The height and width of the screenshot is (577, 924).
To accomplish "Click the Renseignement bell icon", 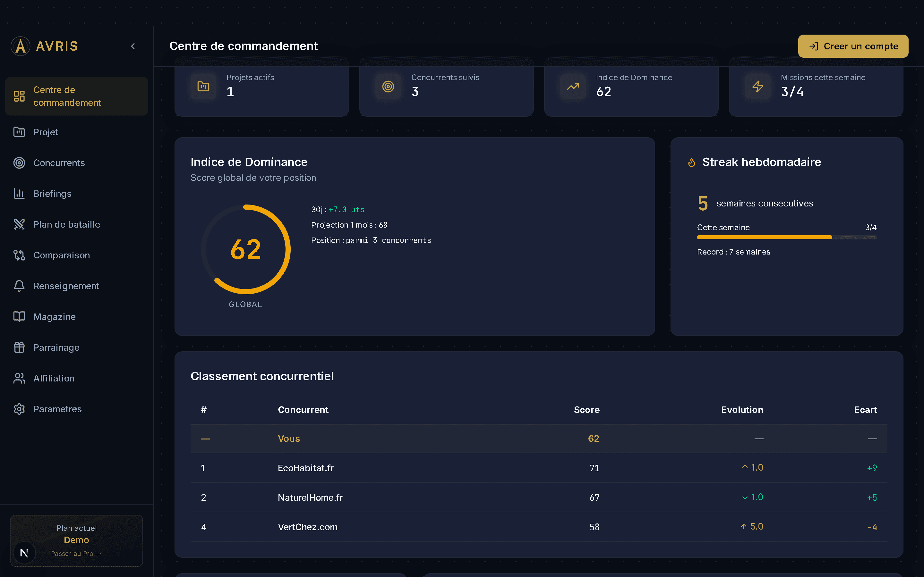I will click(19, 286).
